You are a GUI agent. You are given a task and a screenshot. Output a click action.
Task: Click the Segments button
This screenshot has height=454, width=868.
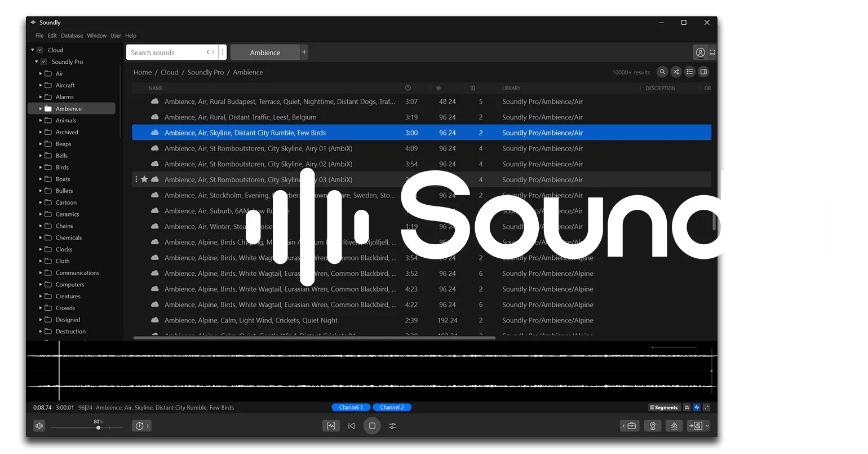[x=664, y=407]
